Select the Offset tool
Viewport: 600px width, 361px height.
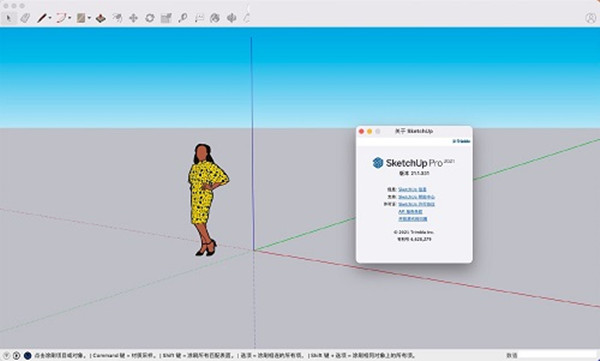click(117, 18)
